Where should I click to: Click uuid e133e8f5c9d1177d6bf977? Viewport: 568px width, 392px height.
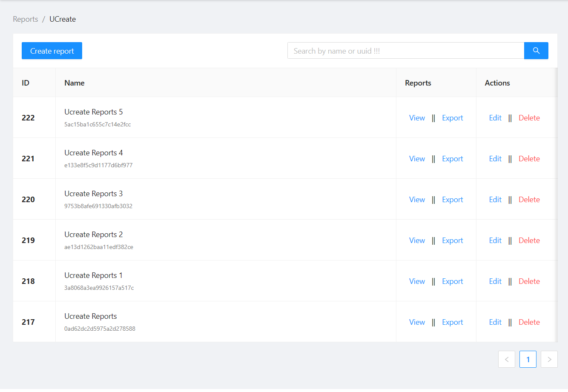click(98, 165)
